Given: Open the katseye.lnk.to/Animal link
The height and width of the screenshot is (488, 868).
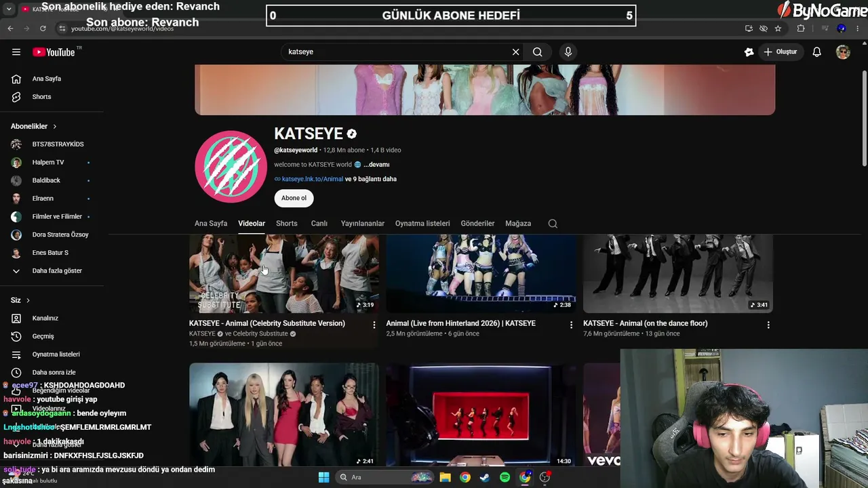Looking at the screenshot, I should click(x=312, y=179).
